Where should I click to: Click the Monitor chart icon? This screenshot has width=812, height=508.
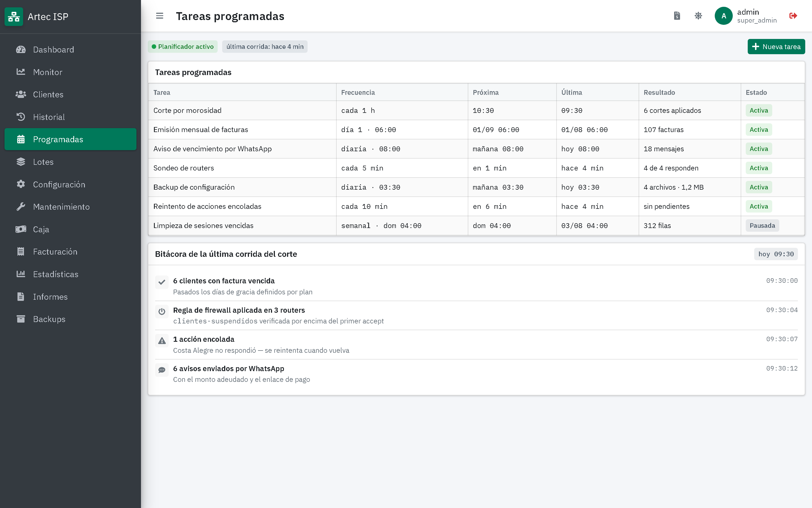[21, 72]
